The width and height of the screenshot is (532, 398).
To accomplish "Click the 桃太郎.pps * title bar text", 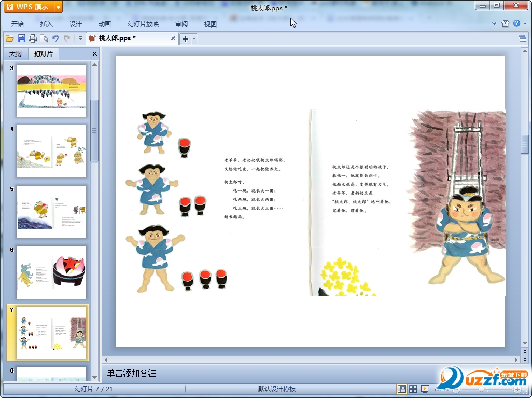I will pyautogui.click(x=269, y=8).
